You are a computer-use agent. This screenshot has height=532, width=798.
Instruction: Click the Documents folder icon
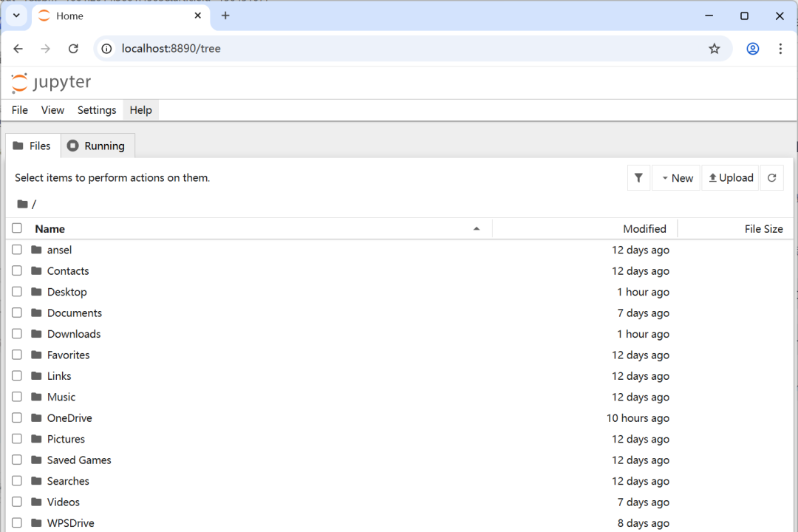pos(36,313)
